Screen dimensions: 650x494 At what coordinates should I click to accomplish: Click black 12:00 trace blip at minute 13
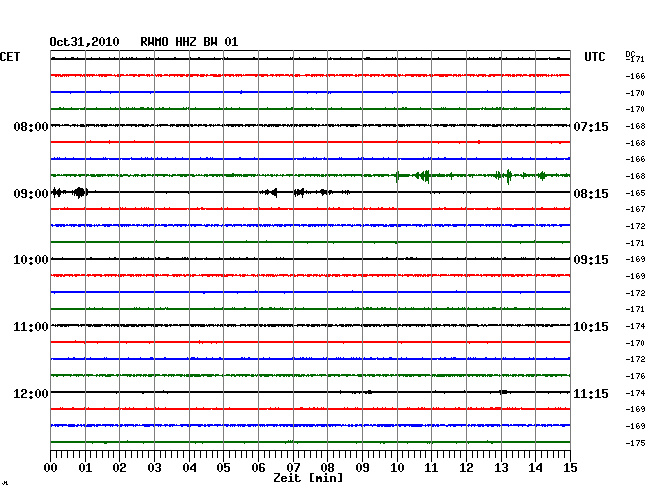tap(504, 392)
